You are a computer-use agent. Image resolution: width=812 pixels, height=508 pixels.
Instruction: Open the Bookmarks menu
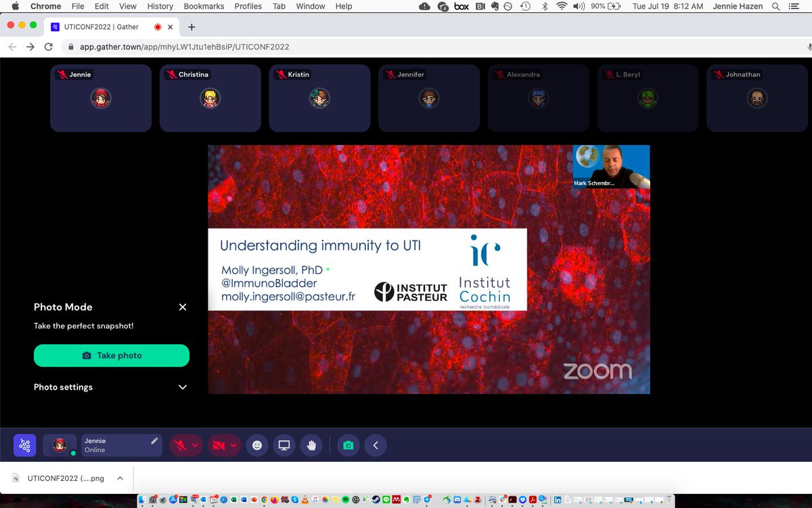[x=204, y=6]
